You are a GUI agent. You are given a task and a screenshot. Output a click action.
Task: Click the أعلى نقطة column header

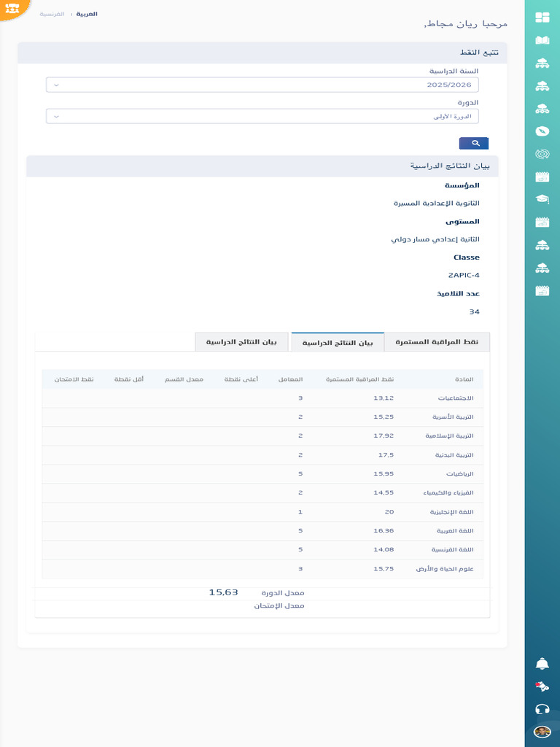[241, 379]
